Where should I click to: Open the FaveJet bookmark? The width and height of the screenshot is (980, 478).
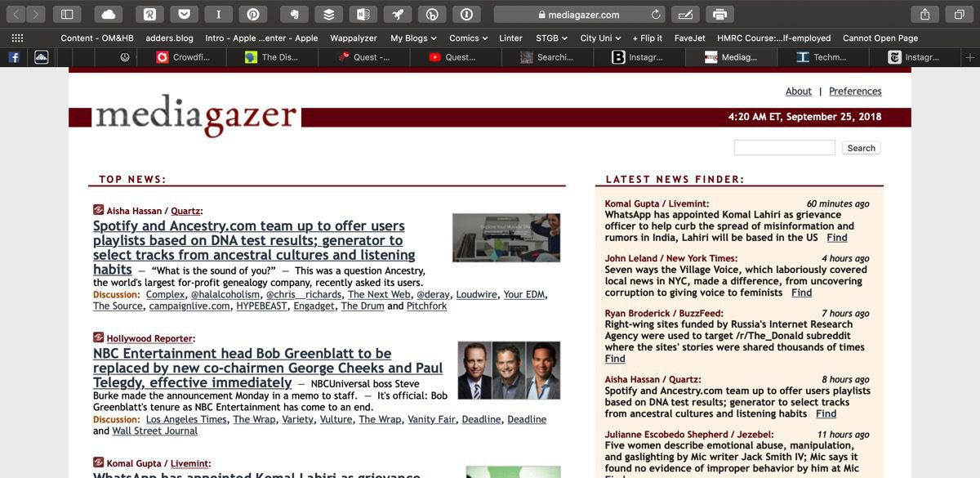[x=690, y=38]
